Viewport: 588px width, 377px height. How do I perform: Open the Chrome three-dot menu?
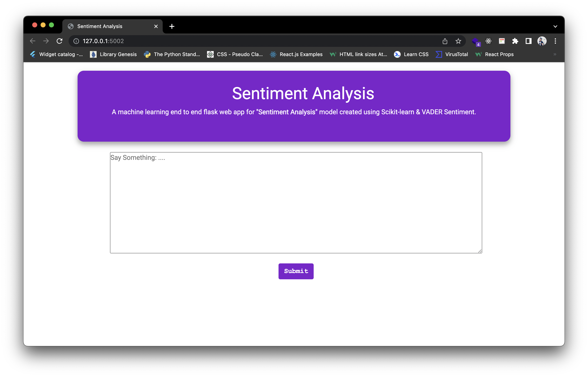[x=555, y=41]
